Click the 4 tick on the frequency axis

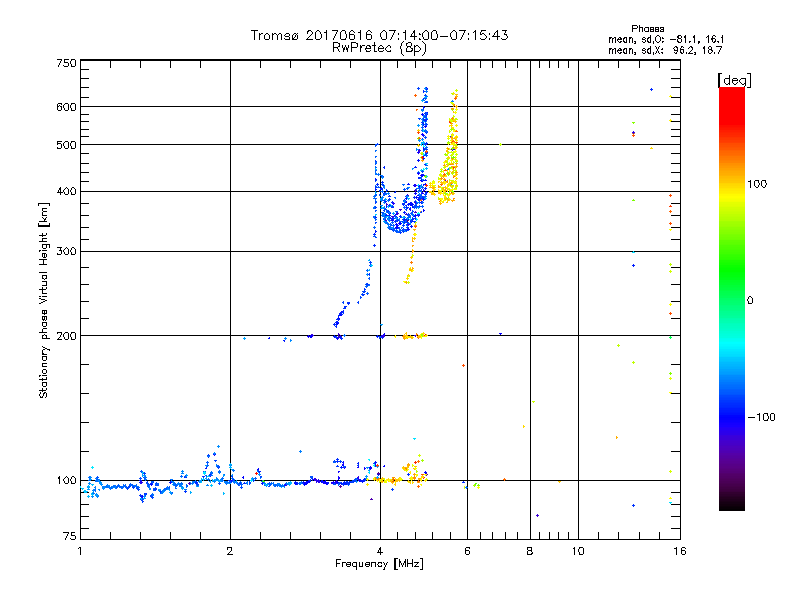[379, 552]
